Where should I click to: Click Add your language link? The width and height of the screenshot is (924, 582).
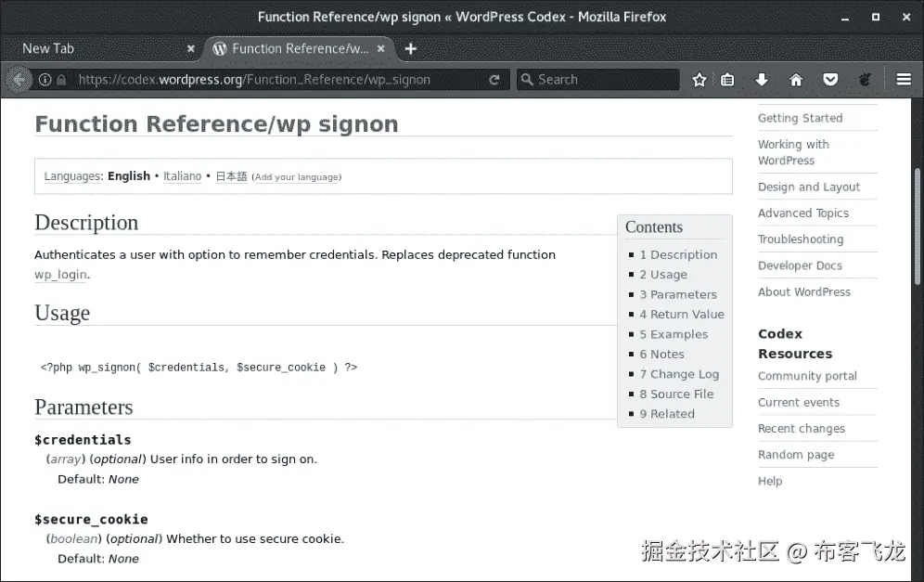point(297,177)
